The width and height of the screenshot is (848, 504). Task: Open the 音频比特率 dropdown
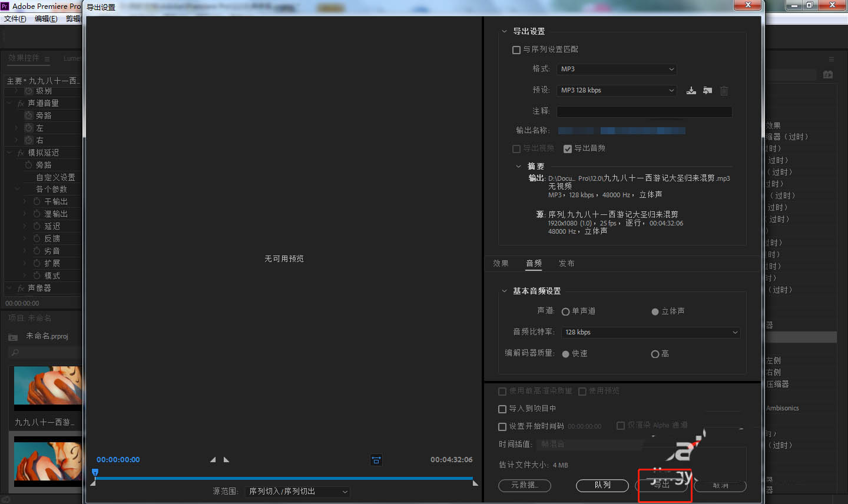tap(651, 332)
